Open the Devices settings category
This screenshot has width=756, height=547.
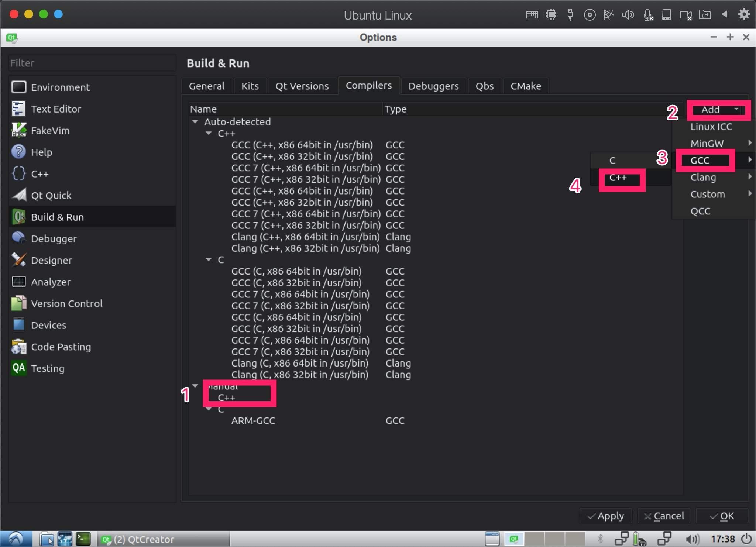coord(92,325)
